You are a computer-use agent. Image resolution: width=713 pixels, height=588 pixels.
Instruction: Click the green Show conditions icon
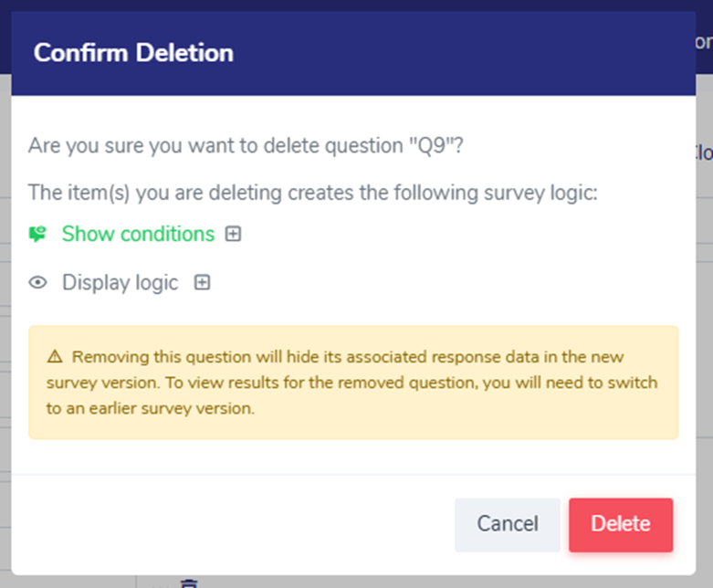(x=37, y=234)
